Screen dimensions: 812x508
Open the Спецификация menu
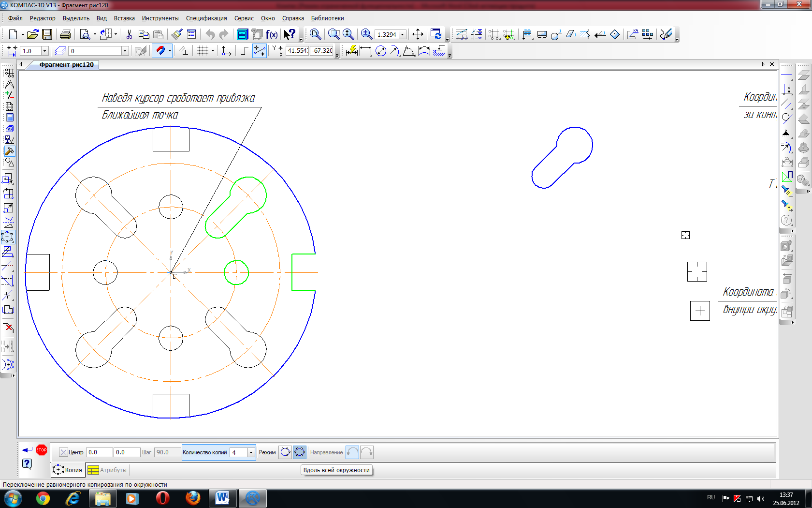[x=206, y=18]
